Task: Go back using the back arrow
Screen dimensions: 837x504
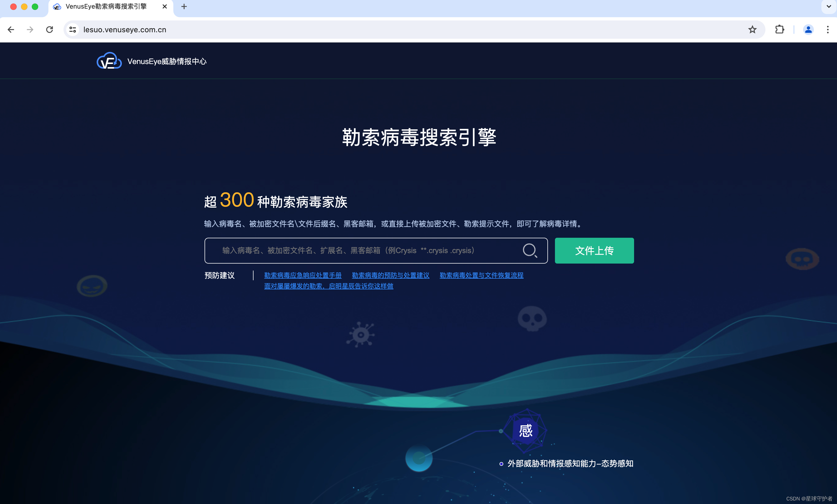Action: pyautogui.click(x=11, y=30)
